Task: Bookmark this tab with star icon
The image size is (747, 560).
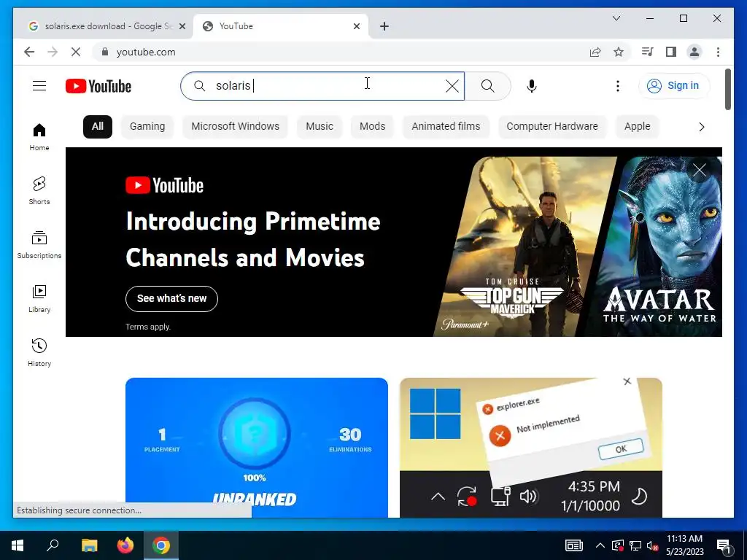Action: coord(619,52)
